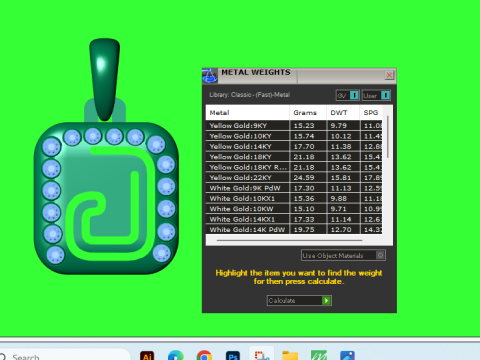
Task: Click the horizontal scrollbar under the metal list
Action: point(289,240)
